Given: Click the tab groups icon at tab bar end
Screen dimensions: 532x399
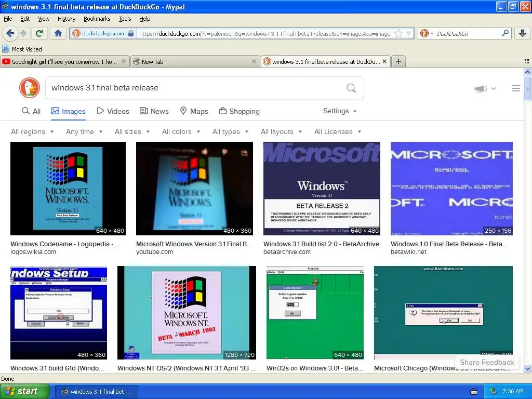Looking at the screenshot, I should point(527,61).
